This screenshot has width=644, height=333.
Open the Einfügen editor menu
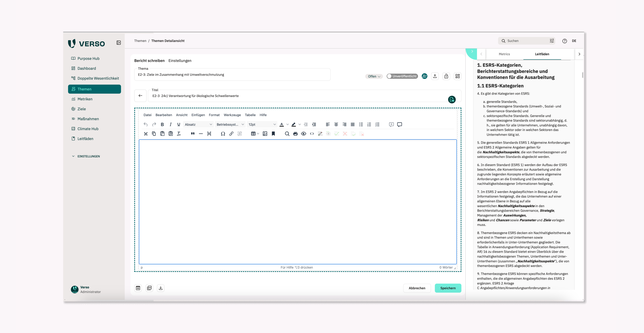pos(198,115)
